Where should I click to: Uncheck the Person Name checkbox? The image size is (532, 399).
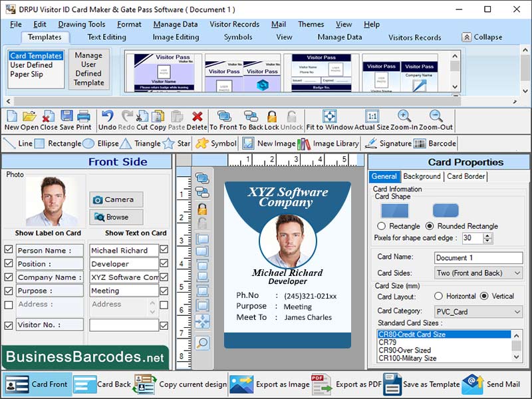pos(8,251)
